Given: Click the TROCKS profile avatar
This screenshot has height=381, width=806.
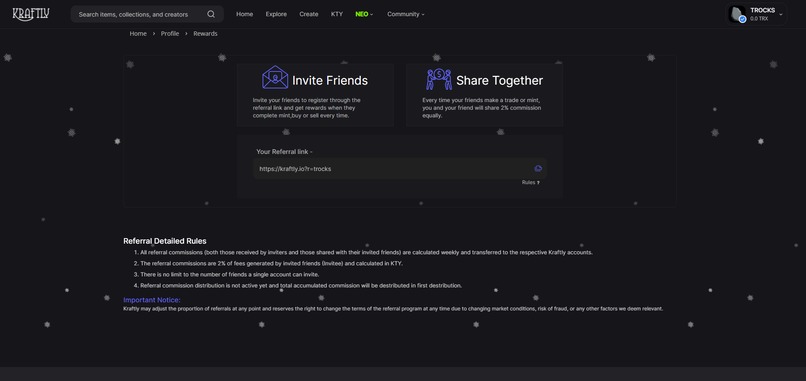Looking at the screenshot, I should 738,14.
